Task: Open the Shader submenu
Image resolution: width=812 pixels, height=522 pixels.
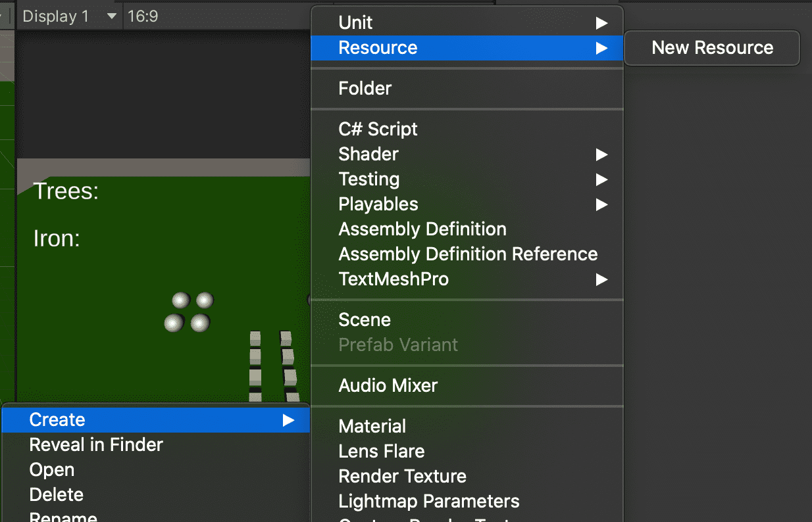Action: click(x=467, y=154)
